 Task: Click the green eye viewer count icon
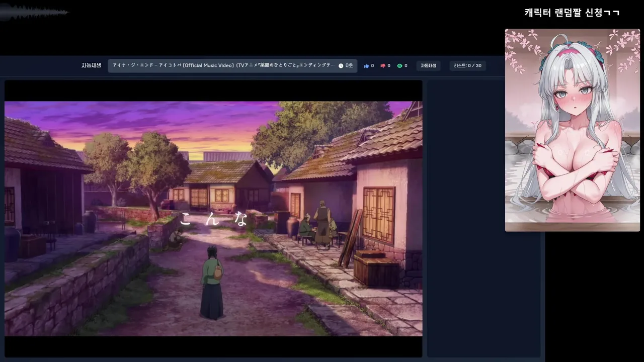coord(399,66)
